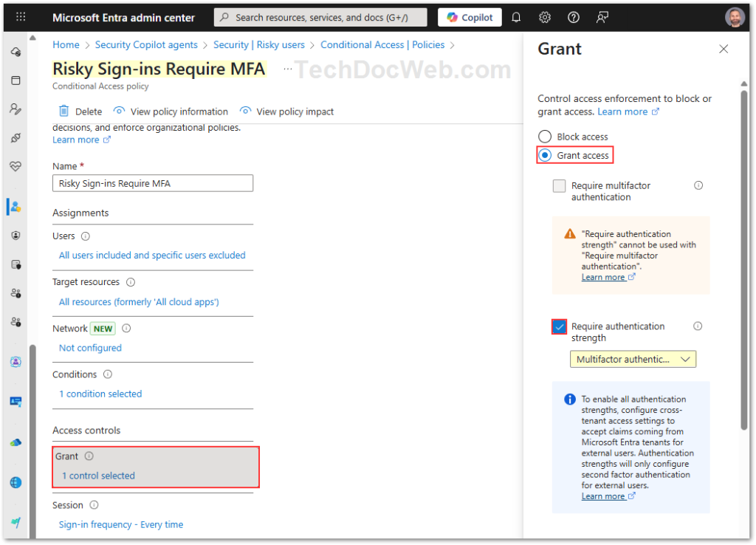Open All users included and specific users excluded
The image size is (756, 545).
click(152, 256)
